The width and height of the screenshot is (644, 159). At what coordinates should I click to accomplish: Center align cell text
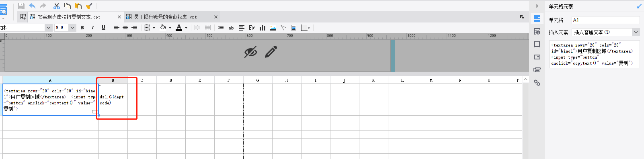(125, 28)
